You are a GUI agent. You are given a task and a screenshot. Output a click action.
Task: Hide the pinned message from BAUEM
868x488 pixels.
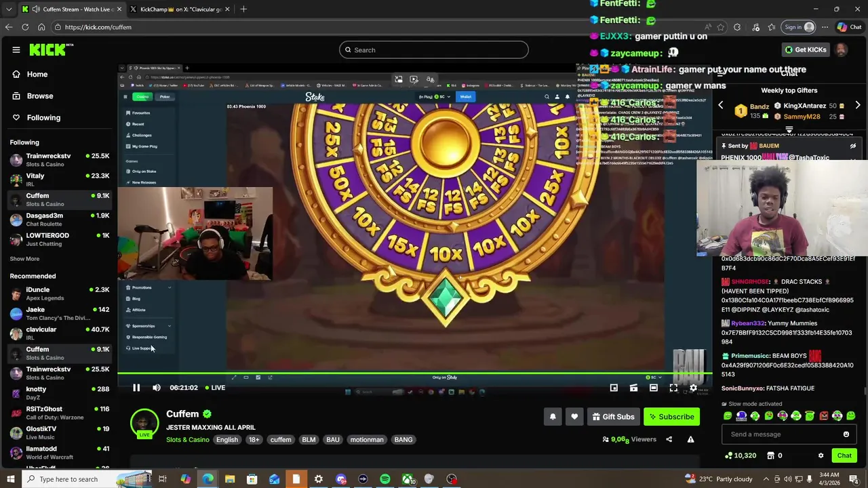pos(853,146)
